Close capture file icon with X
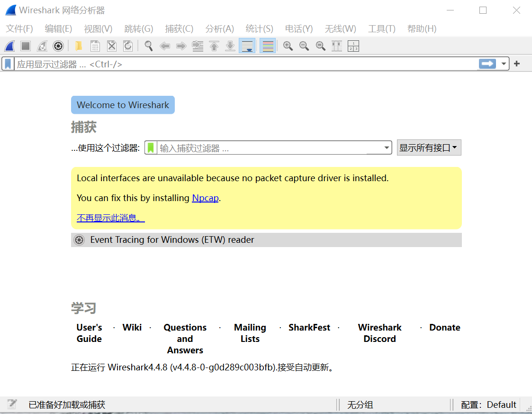 [112, 46]
